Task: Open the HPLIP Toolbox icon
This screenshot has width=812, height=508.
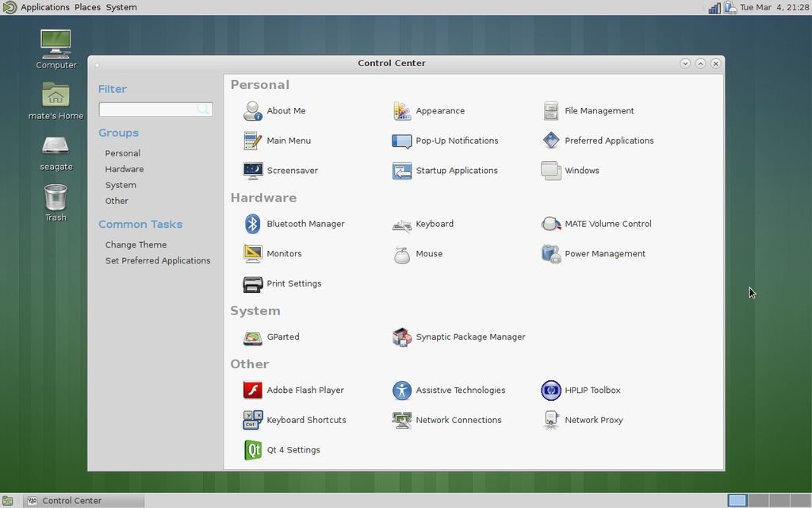Action: 550,391
